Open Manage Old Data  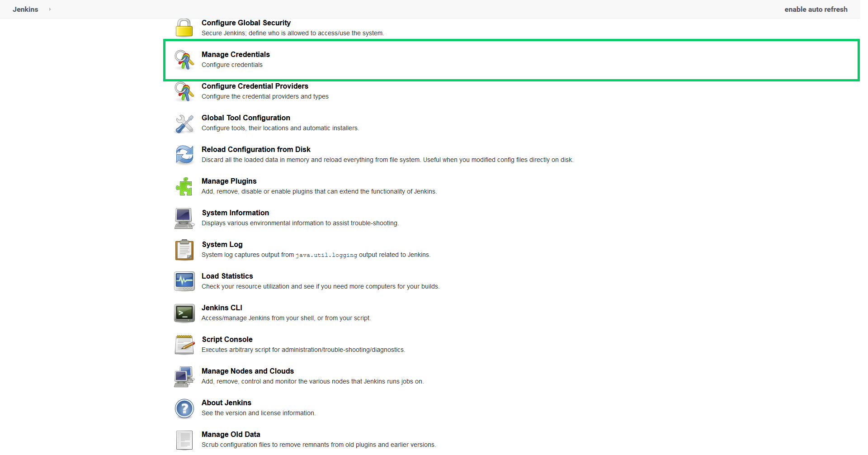point(231,434)
